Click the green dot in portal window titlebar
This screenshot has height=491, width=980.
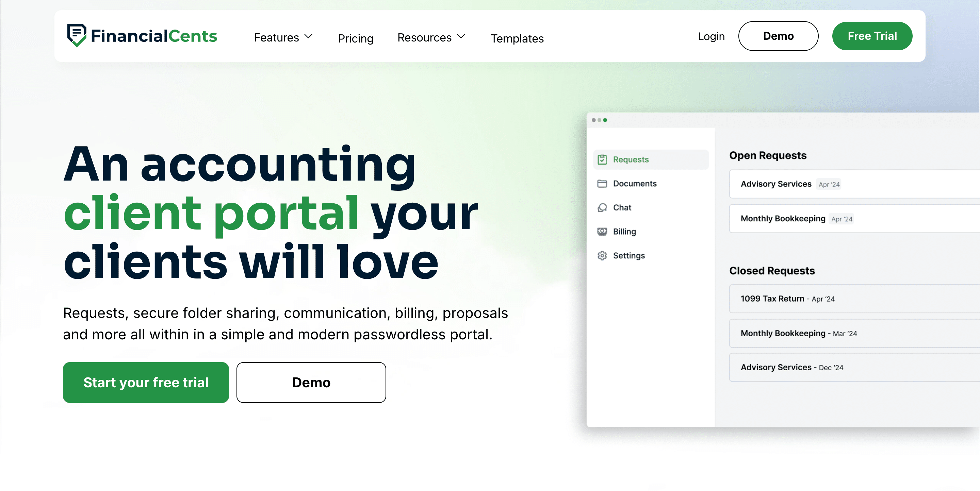pos(605,120)
